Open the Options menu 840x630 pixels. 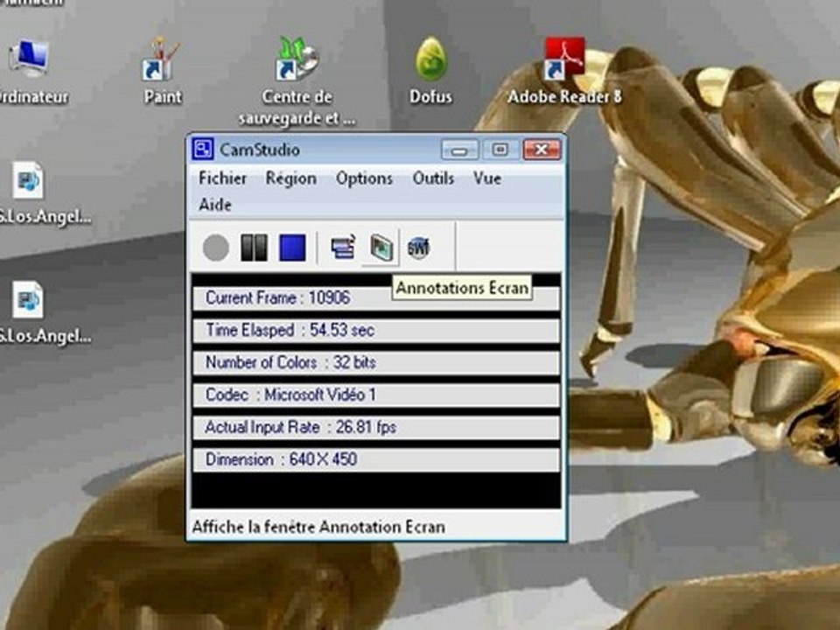pyautogui.click(x=364, y=178)
